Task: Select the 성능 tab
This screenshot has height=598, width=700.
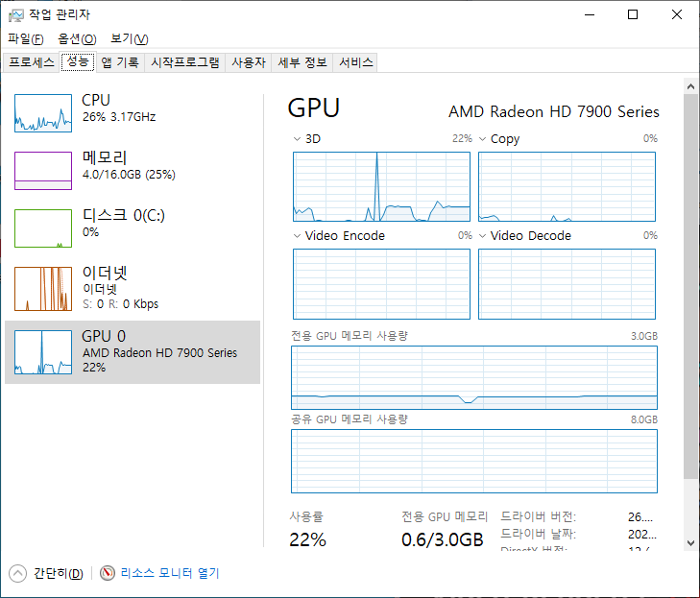Action: [78, 61]
